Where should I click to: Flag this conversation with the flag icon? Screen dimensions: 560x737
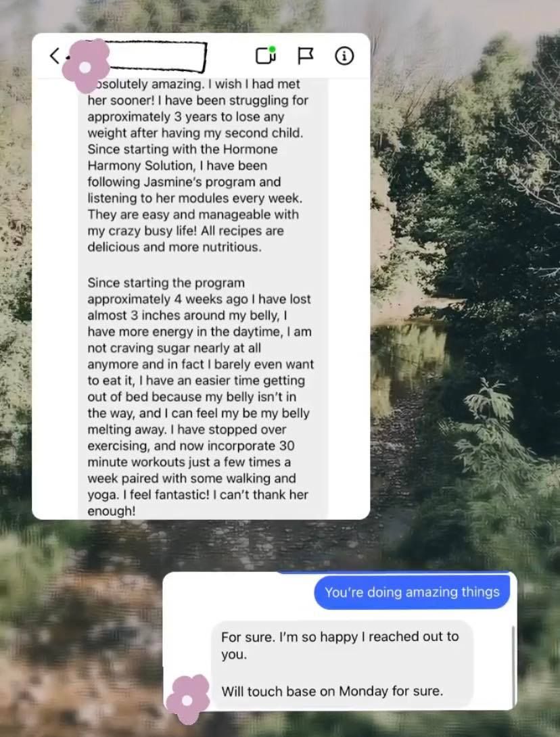pyautogui.click(x=306, y=55)
